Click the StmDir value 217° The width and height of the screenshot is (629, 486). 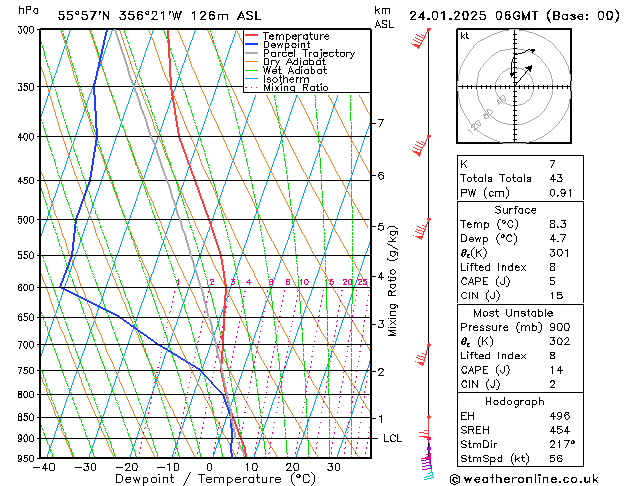tap(562, 445)
